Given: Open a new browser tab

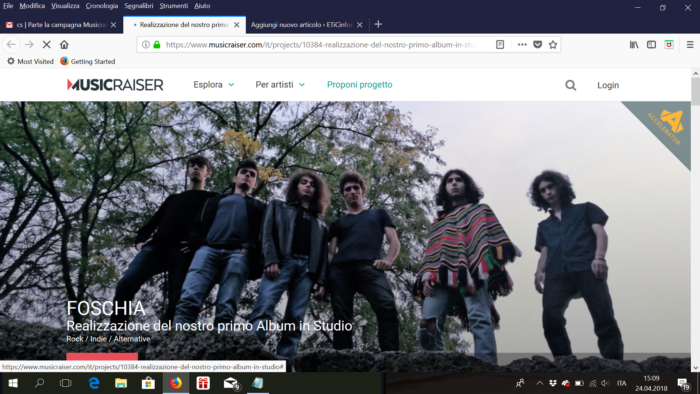Looking at the screenshot, I should [x=378, y=25].
